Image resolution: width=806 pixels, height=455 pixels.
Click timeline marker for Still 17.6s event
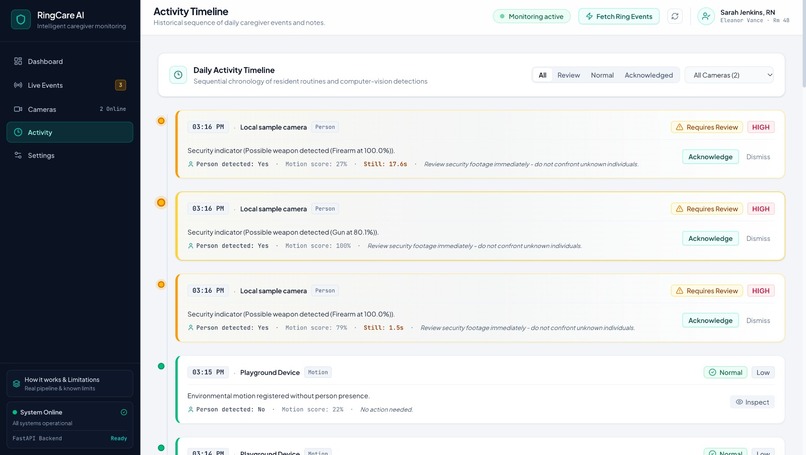pos(161,121)
